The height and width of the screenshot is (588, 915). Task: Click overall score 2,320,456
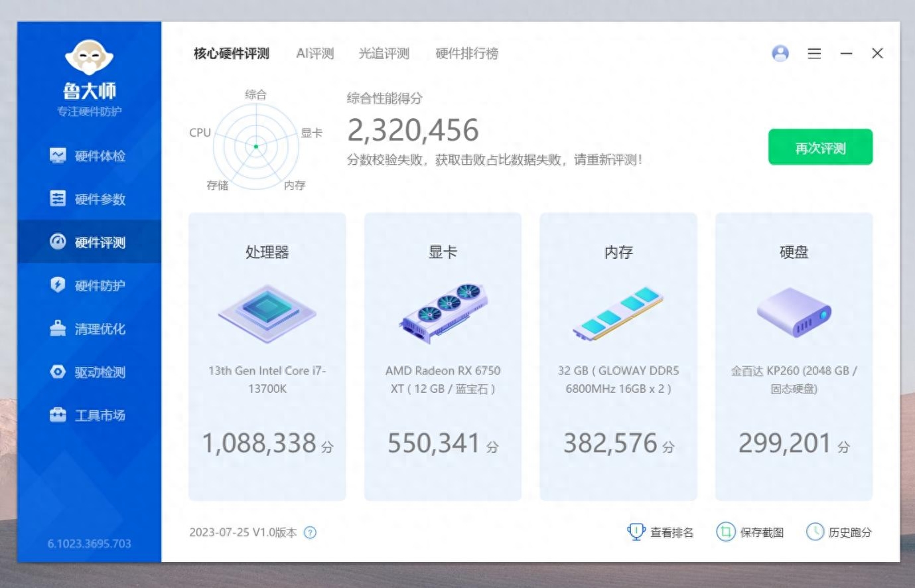point(413,130)
